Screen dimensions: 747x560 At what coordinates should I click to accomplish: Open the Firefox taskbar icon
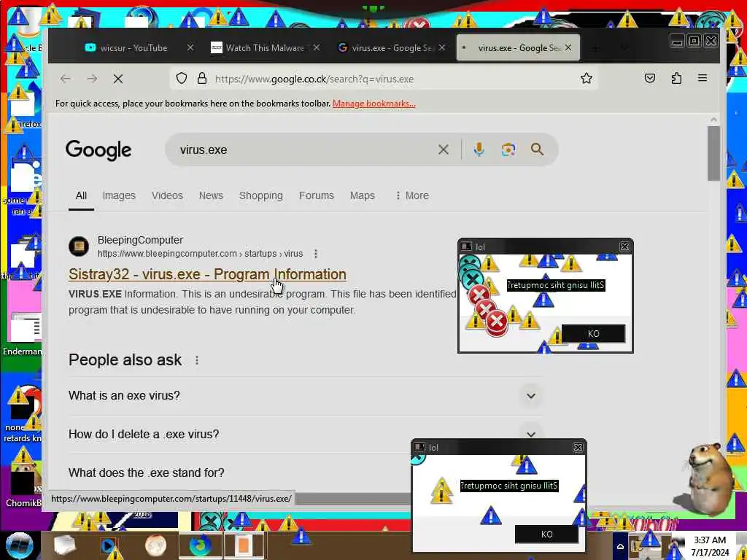200,545
